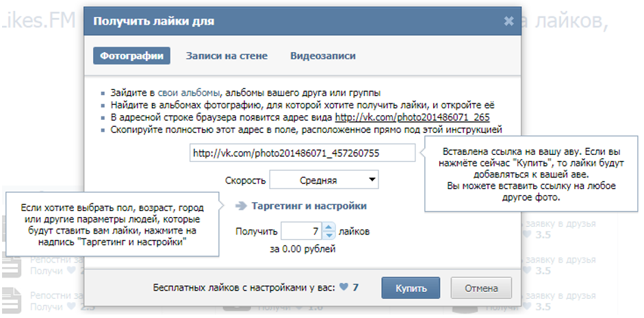Click the Если хотите выбрать пол tooltip text

(112, 225)
